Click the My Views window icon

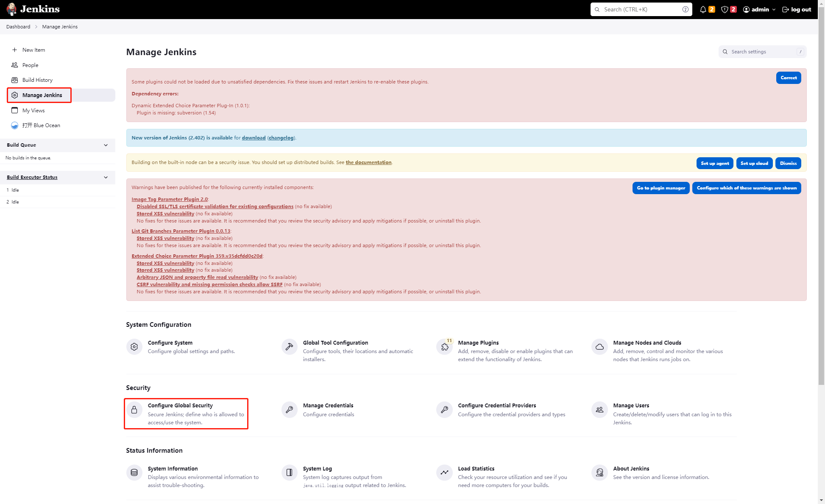click(14, 110)
